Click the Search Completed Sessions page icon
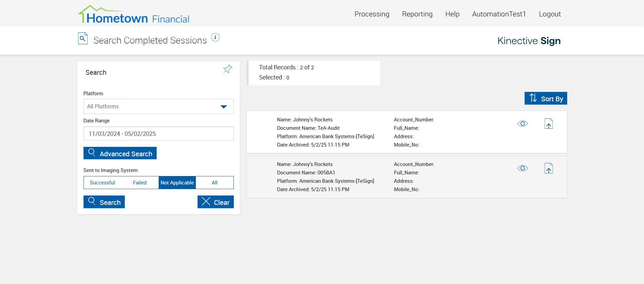The width and height of the screenshot is (644, 284). (83, 38)
